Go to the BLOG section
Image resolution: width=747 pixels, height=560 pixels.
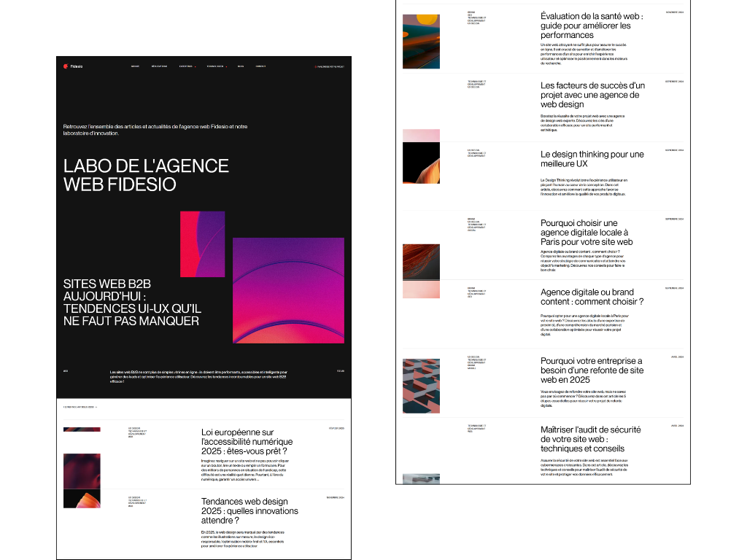click(x=241, y=67)
